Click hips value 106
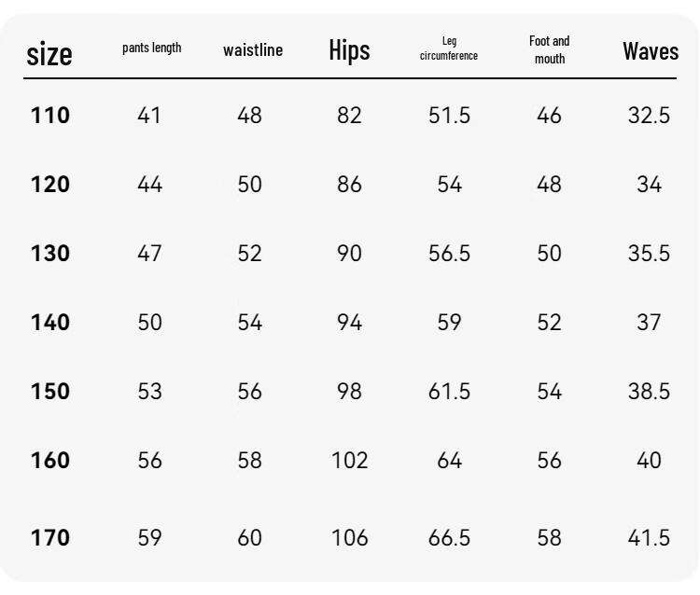700x595 pixels. (350, 537)
